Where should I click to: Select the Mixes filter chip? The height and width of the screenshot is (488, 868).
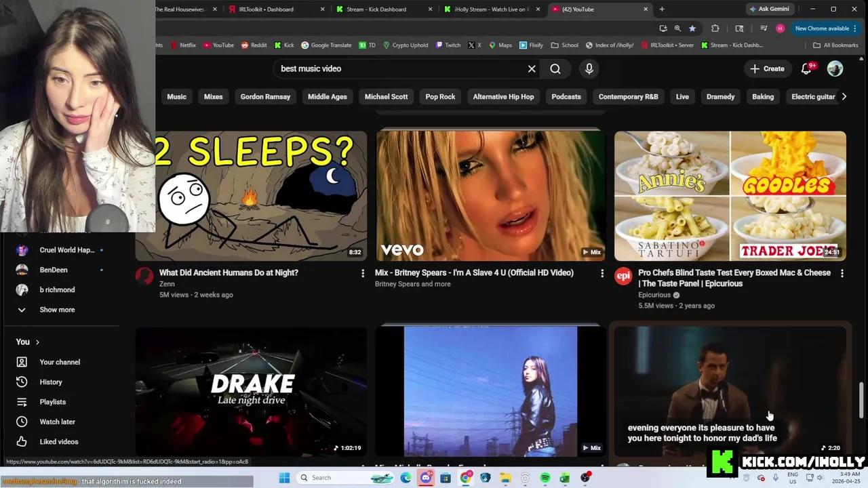[x=214, y=96]
